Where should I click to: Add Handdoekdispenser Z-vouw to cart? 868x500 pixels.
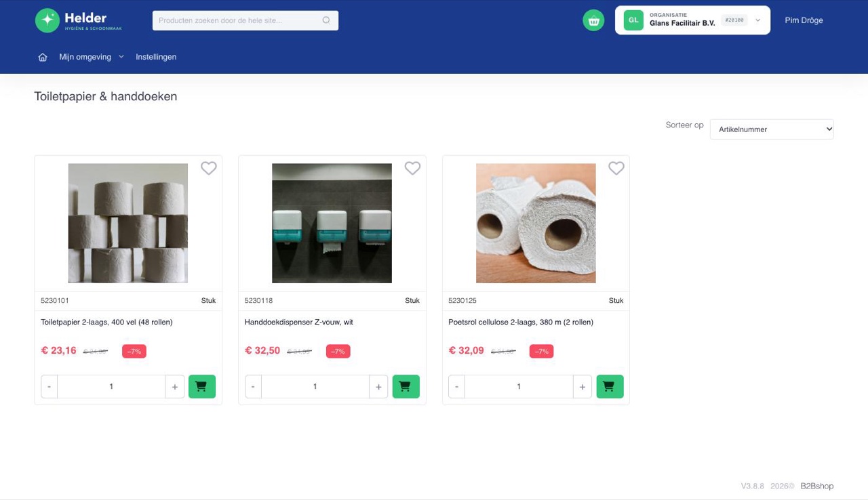pyautogui.click(x=406, y=386)
